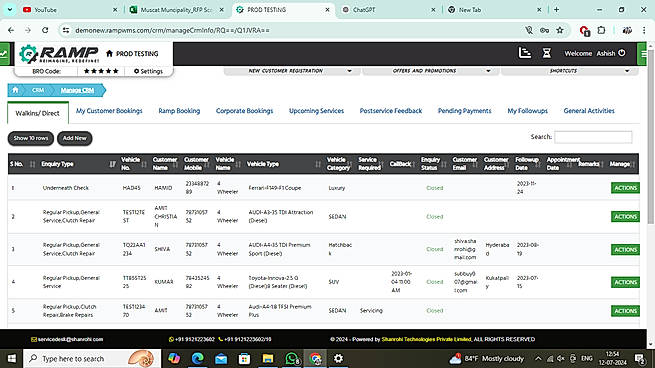The height and width of the screenshot is (368, 655).
Task: Switch to General Activities tab
Action: point(589,111)
